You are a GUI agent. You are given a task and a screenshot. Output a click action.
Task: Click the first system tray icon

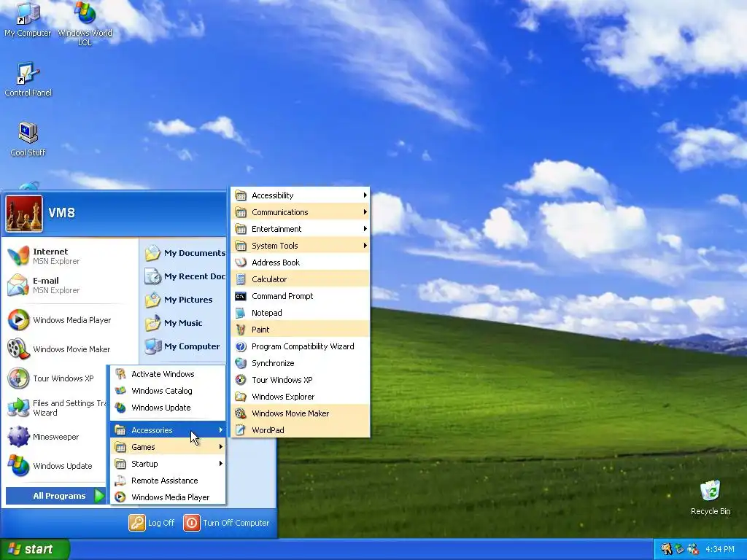click(x=666, y=550)
